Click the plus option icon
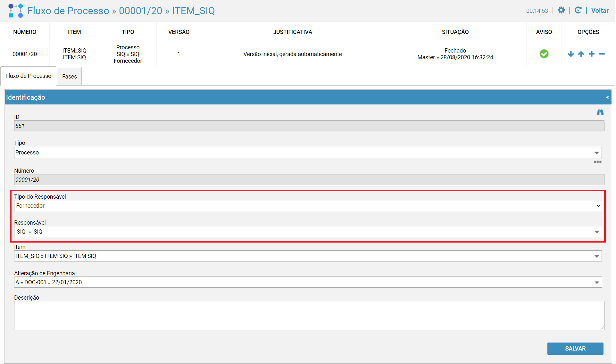Viewport: 616px width, 364px height. pyautogui.click(x=592, y=54)
